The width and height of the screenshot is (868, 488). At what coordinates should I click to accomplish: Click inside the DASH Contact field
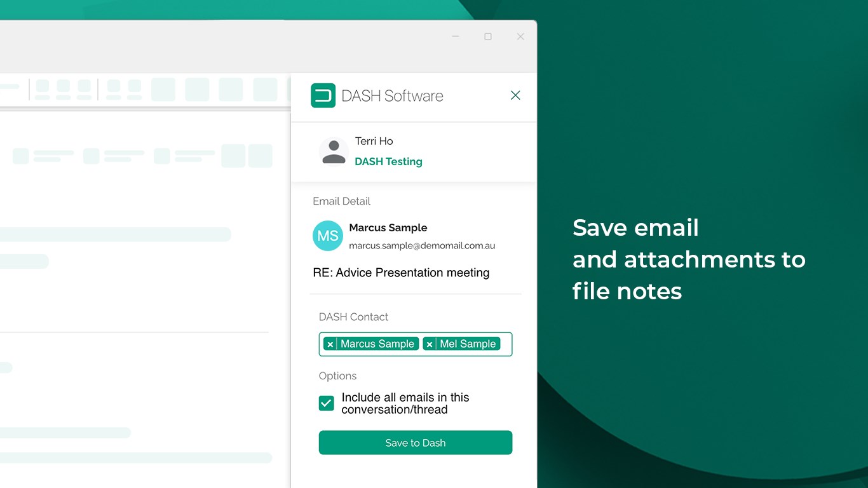click(x=416, y=344)
